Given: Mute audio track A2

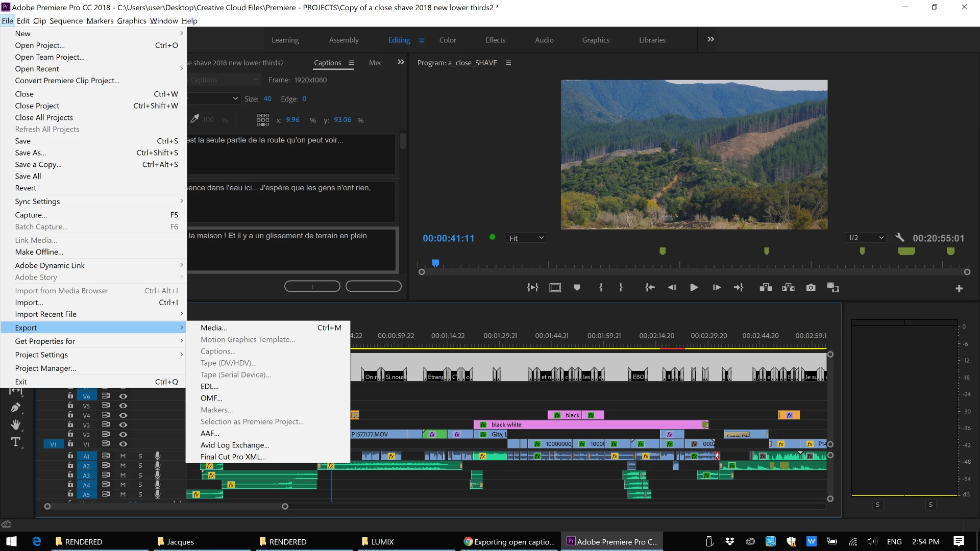Looking at the screenshot, I should (123, 465).
